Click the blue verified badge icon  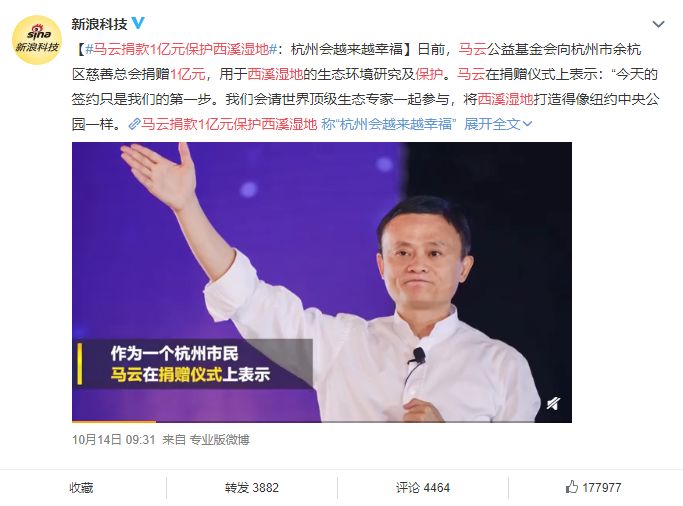(x=138, y=23)
